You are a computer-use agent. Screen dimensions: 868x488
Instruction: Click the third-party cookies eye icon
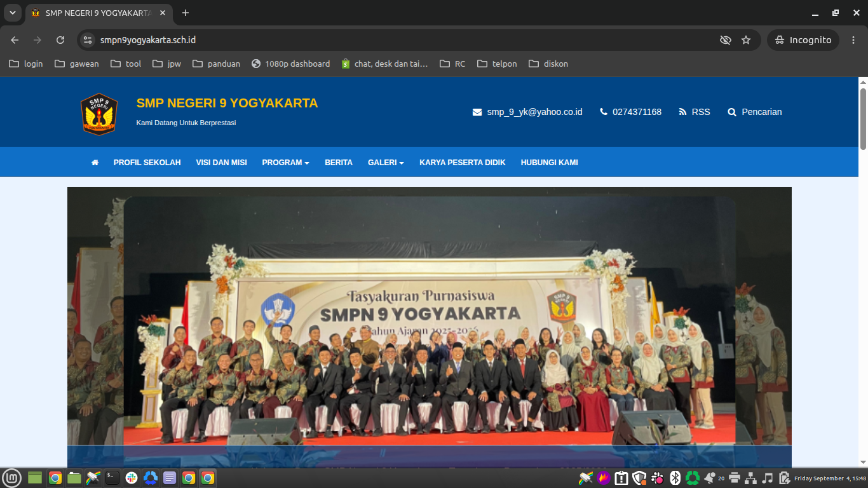[725, 40]
